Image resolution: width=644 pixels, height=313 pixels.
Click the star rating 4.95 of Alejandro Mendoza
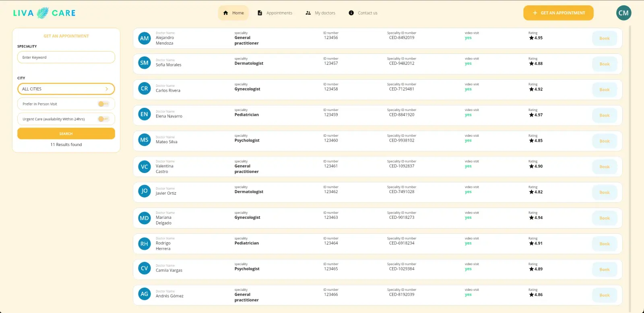536,38
